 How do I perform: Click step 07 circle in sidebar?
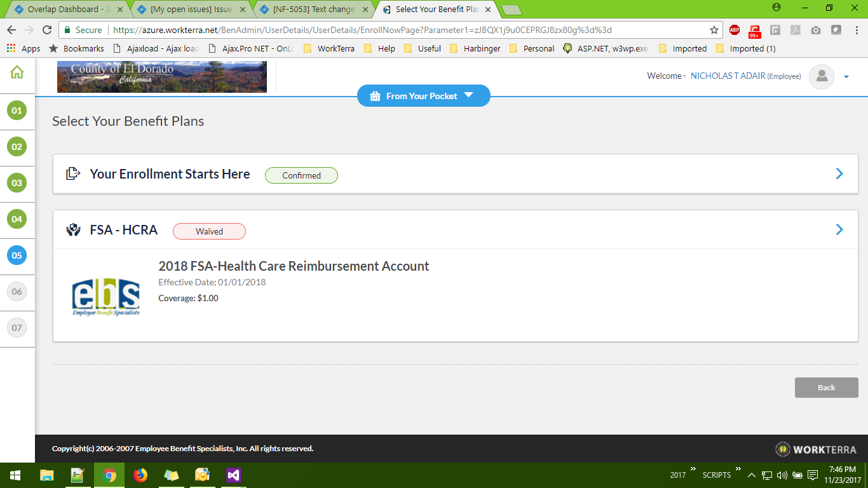pyautogui.click(x=17, y=328)
